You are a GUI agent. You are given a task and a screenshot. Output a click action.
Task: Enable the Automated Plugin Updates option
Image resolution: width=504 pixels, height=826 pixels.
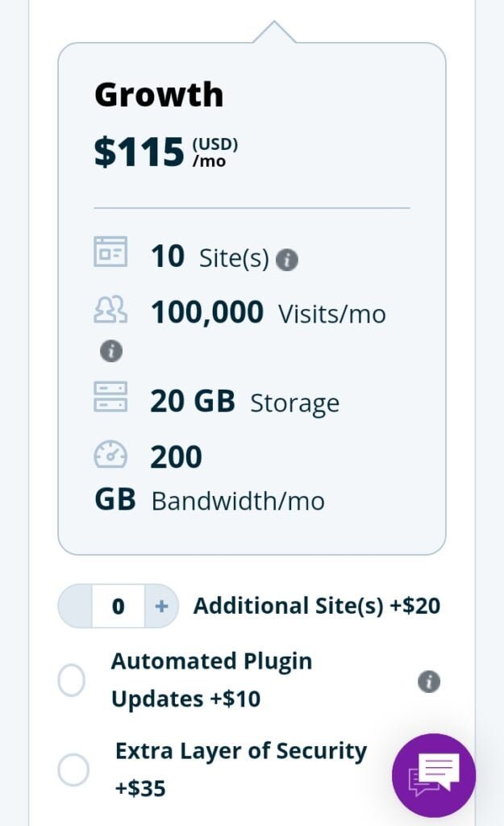pyautogui.click(x=72, y=680)
